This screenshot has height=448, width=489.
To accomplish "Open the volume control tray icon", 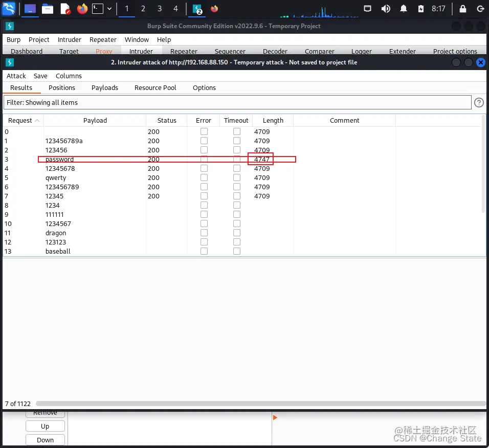I will [386, 9].
